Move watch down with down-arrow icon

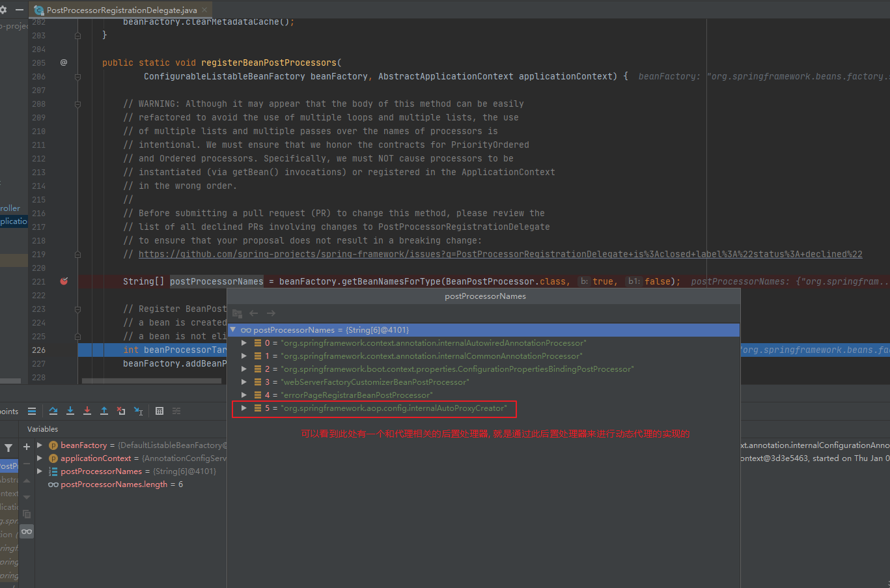[x=27, y=497]
